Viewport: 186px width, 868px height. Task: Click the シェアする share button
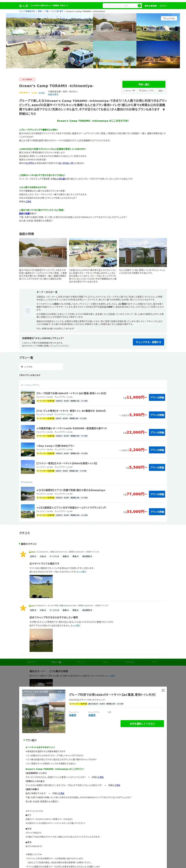(169, 19)
